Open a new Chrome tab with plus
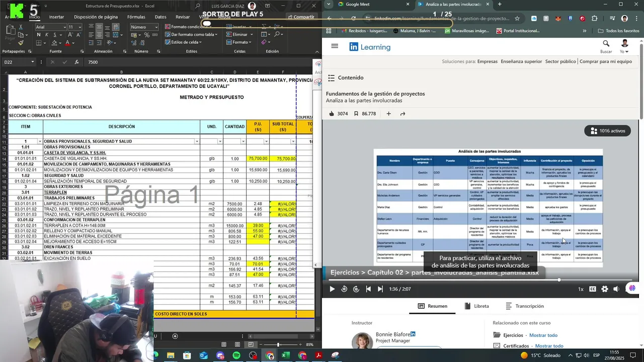The image size is (644, 362). [x=500, y=4]
